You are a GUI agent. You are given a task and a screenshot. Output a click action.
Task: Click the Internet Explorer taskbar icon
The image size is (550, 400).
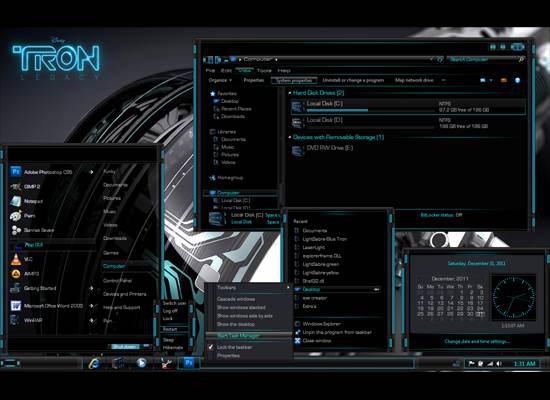tap(94, 364)
